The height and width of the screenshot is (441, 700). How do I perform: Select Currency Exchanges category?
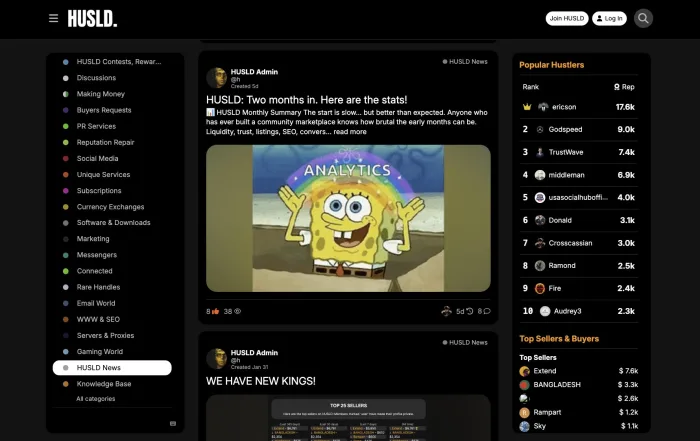pyautogui.click(x=110, y=207)
